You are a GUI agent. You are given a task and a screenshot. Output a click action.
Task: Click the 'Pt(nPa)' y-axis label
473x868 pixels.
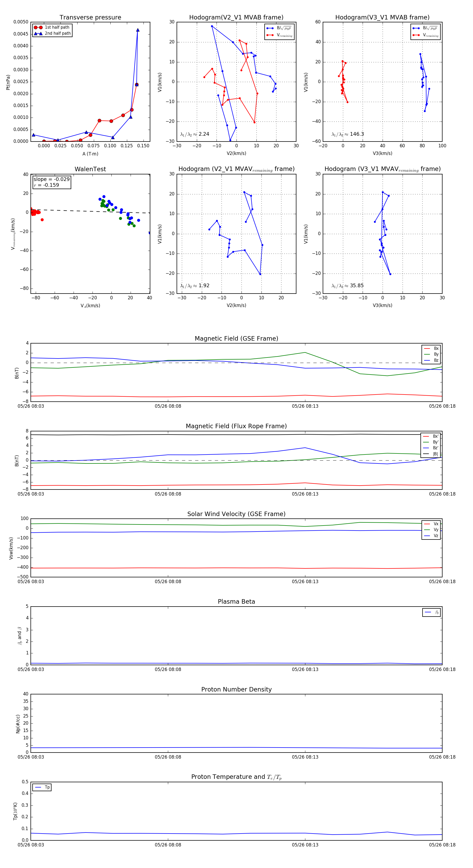point(8,82)
